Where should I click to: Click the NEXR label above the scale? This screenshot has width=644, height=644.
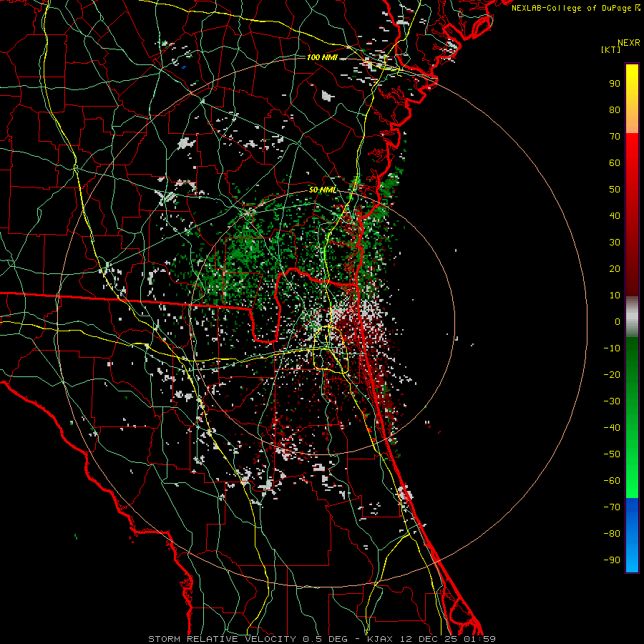tap(628, 43)
